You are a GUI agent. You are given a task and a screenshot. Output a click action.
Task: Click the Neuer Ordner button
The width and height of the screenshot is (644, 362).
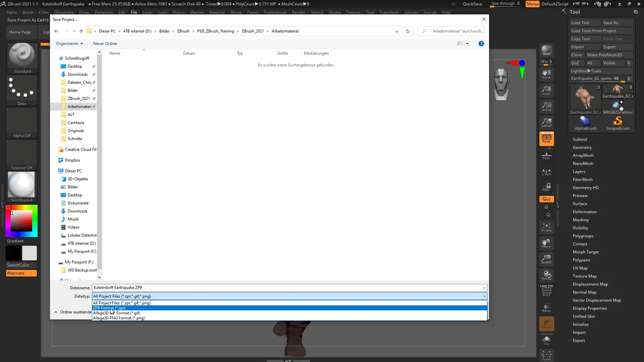105,44
